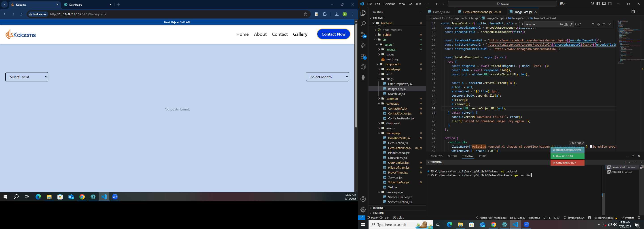Close the editor find widget
This screenshot has height=229, width=644.
[610, 24]
